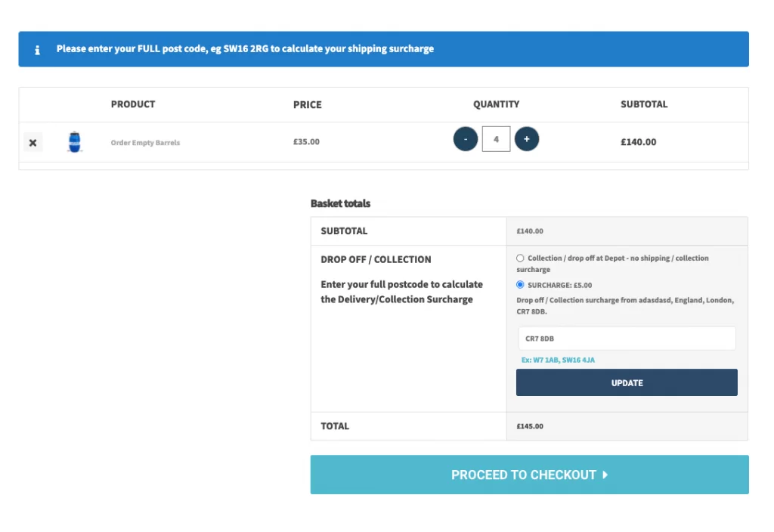Click the arrow icon beside Proceed to Checkout
Viewport: 774px width, 532px height.
tap(605, 475)
